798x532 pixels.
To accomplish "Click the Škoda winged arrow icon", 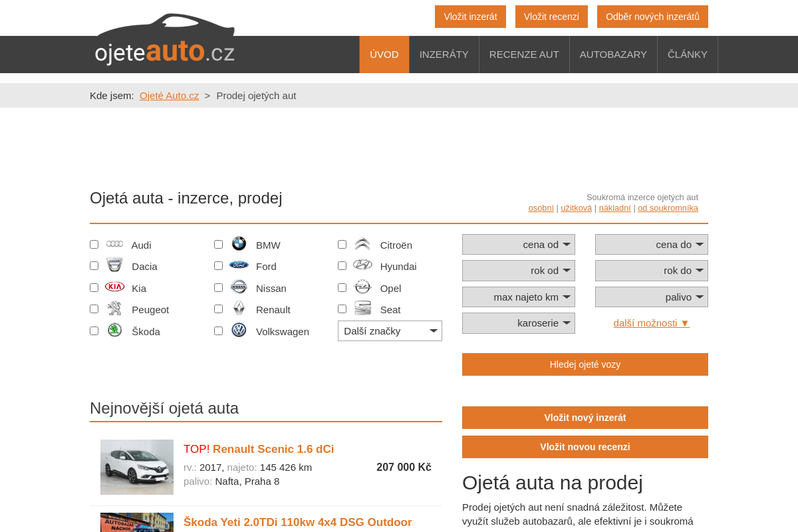I will click(114, 329).
